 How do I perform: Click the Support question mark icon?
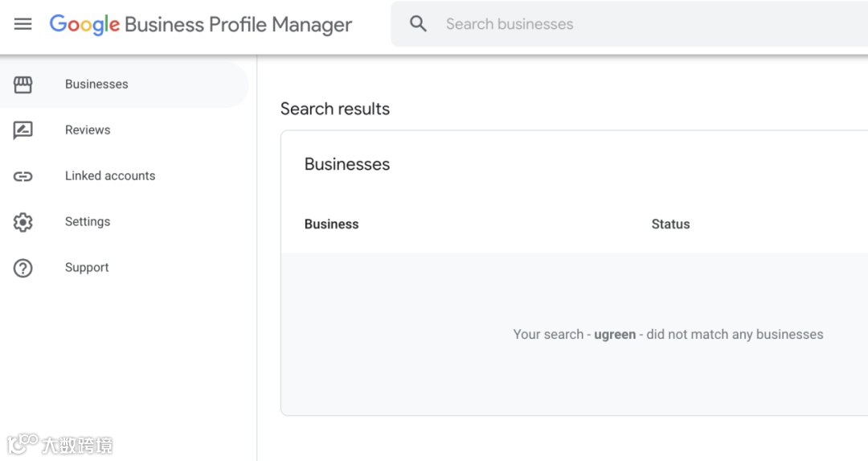pos(23,268)
